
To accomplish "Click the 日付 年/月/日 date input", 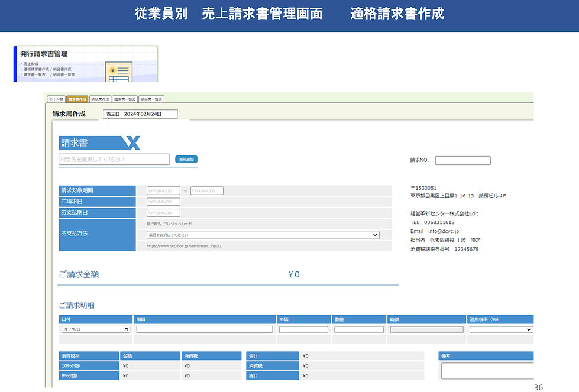I will pos(96,329).
